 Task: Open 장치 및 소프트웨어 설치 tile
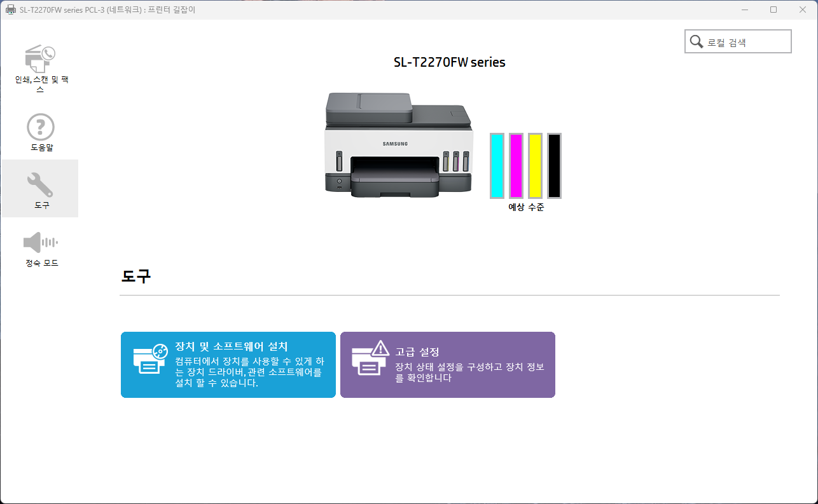(x=228, y=365)
